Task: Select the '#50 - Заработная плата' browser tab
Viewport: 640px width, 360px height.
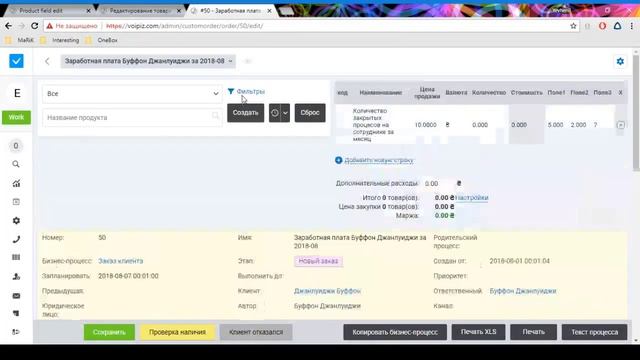Action: (231, 11)
